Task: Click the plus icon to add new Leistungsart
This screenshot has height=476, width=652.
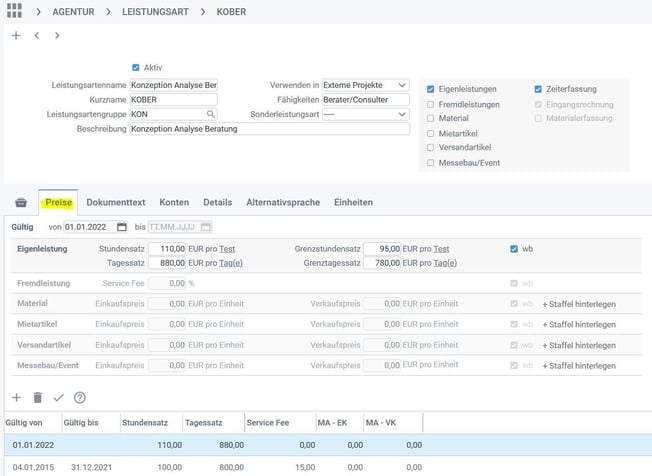Action: 15,36
